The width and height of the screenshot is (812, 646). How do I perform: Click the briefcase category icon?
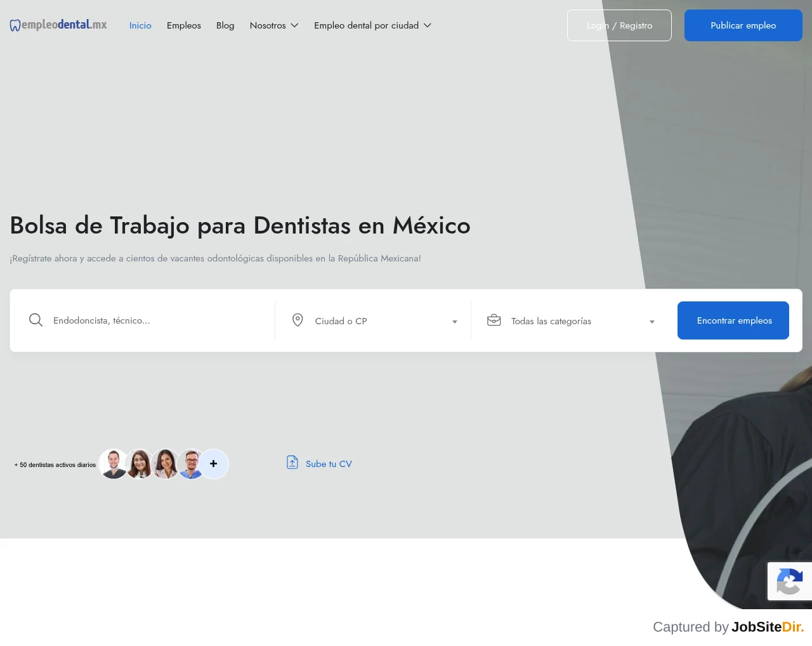tap(494, 320)
